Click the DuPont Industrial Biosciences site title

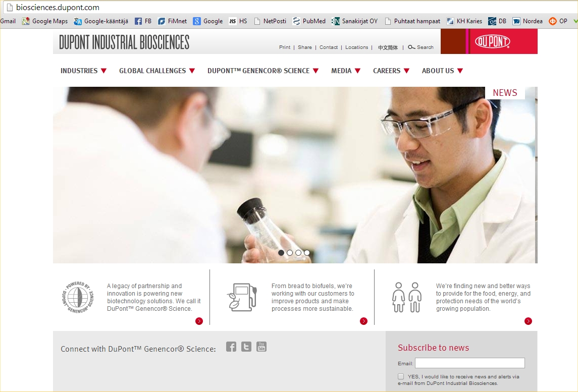coord(124,42)
